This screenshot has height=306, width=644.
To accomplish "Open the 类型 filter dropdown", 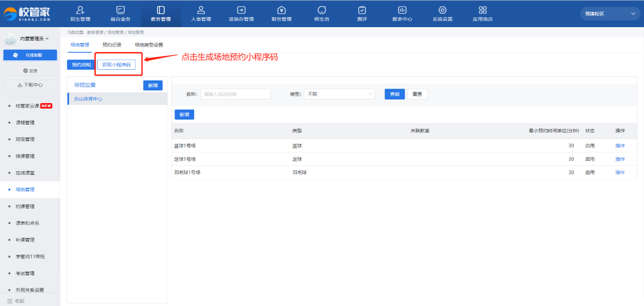I will [339, 94].
